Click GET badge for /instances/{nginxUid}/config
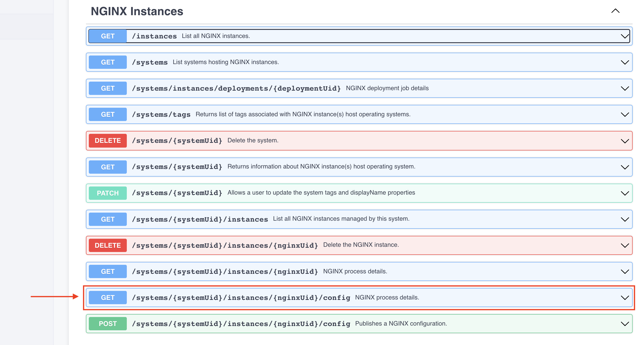This screenshot has width=644, height=345. 108,298
